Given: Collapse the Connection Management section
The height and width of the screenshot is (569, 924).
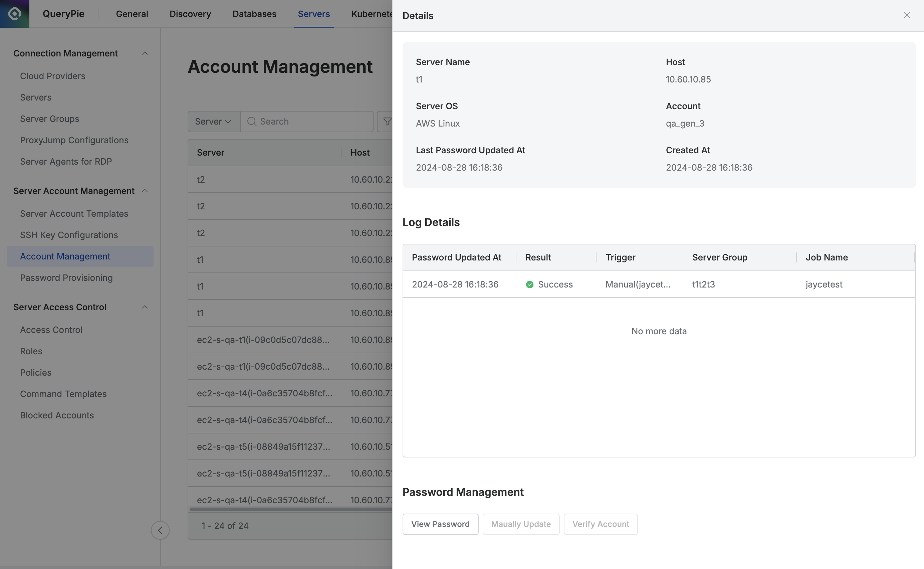Looking at the screenshot, I should [145, 53].
